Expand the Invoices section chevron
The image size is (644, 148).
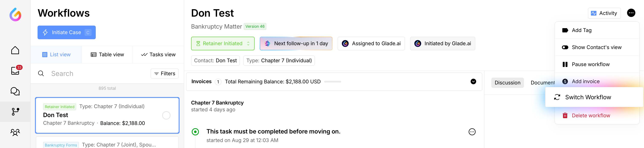(473, 81)
